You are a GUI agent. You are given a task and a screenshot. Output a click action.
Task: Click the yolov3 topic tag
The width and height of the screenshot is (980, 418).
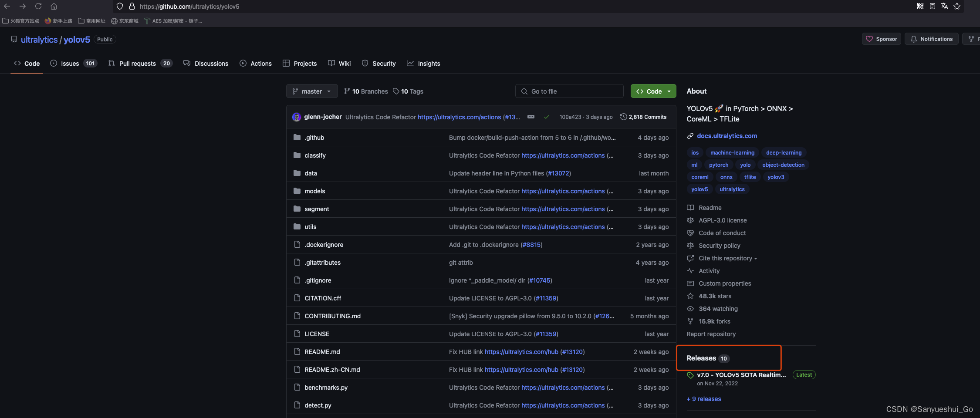click(776, 177)
